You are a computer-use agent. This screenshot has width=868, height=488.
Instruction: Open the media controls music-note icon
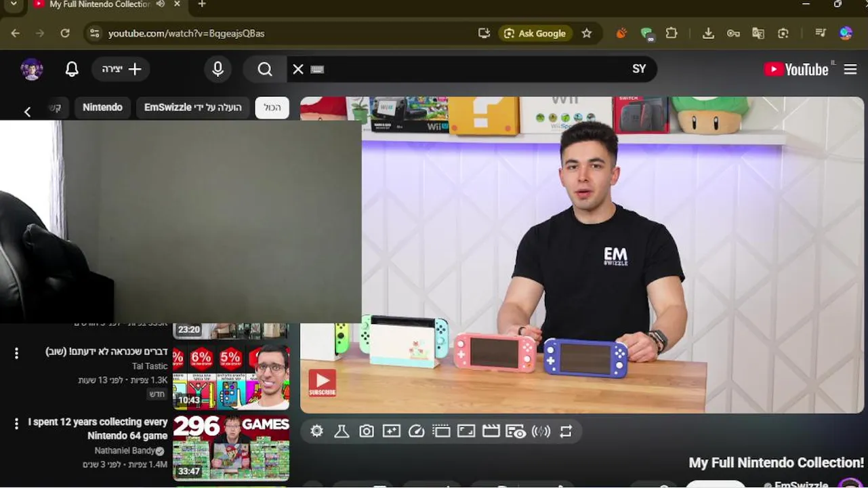pos(821,33)
